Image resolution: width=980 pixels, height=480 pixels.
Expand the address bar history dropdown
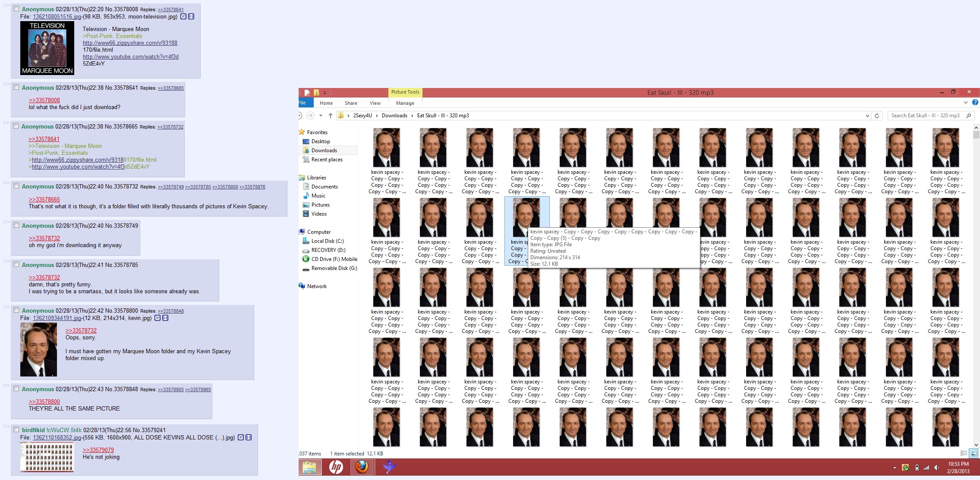coord(867,116)
